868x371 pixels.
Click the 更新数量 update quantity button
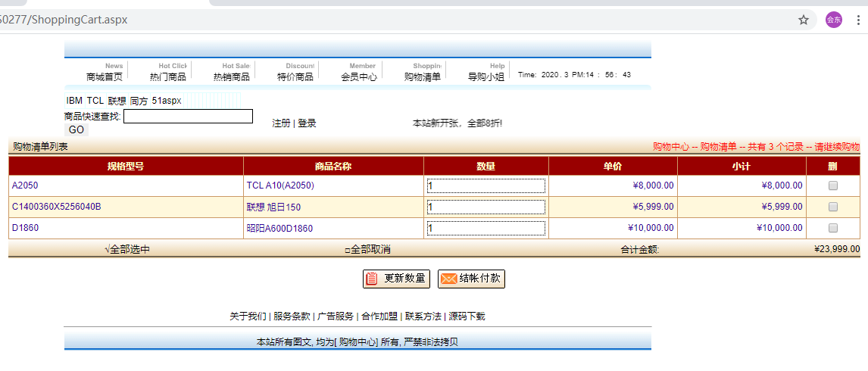[396, 279]
